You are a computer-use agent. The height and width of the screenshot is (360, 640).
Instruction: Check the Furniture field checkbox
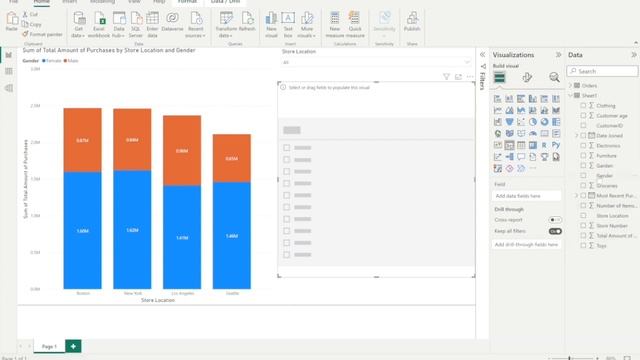tap(583, 156)
